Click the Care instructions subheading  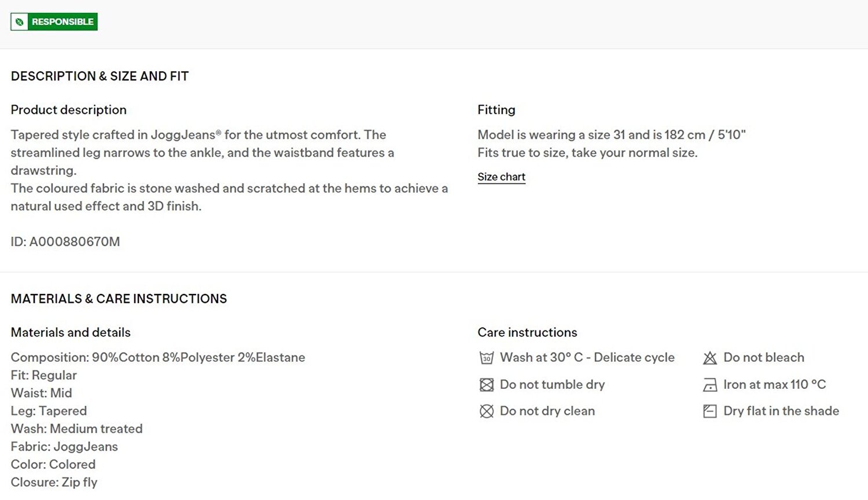(527, 333)
